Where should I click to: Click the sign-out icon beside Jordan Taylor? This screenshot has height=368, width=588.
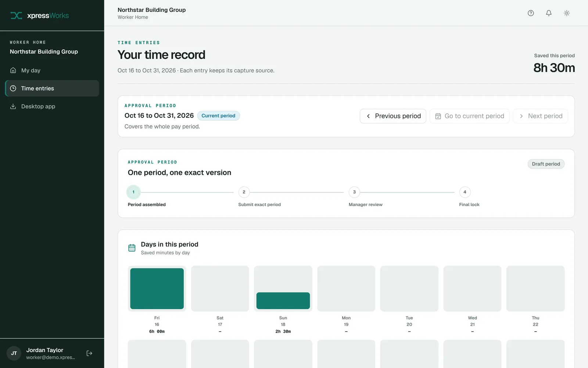(89, 353)
